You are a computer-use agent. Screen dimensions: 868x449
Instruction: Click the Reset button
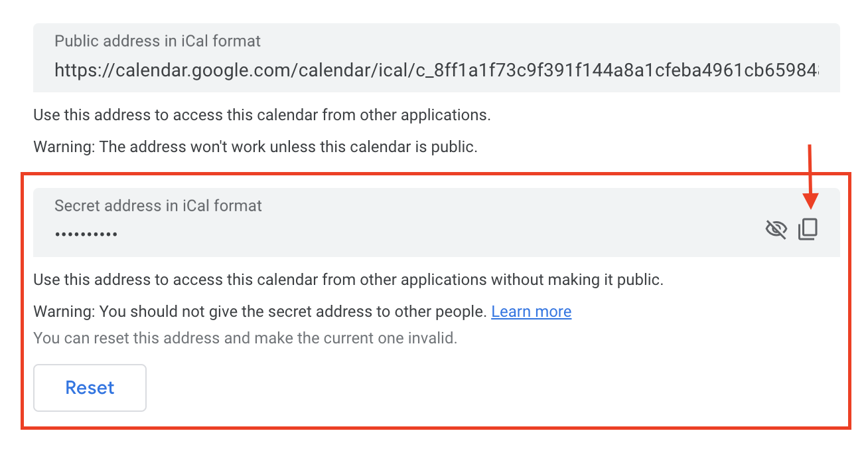[90, 388]
